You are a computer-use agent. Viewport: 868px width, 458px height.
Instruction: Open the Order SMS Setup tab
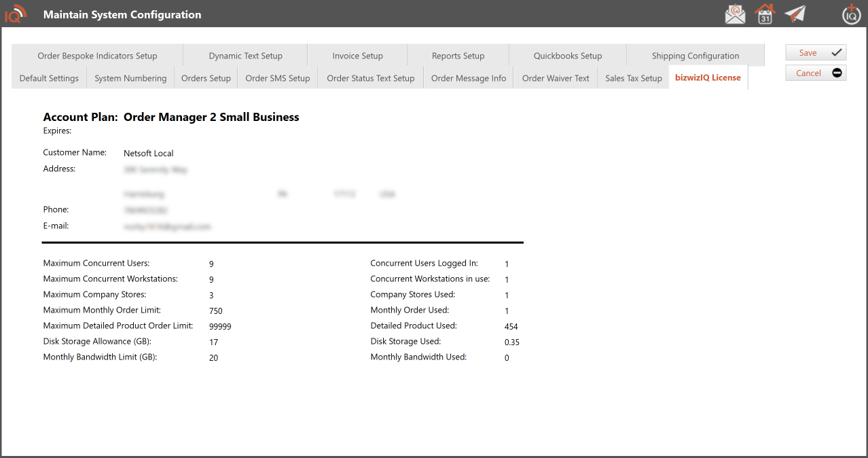coord(277,78)
